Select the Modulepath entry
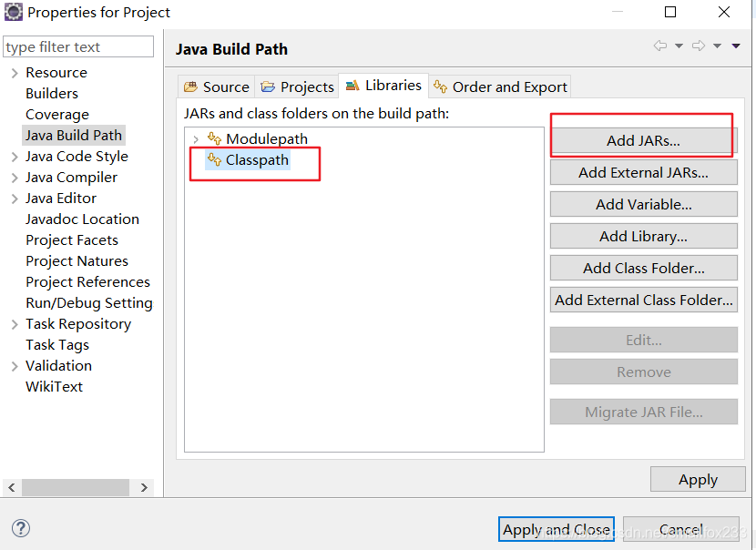Screen dimensions: 756x550 point(267,138)
